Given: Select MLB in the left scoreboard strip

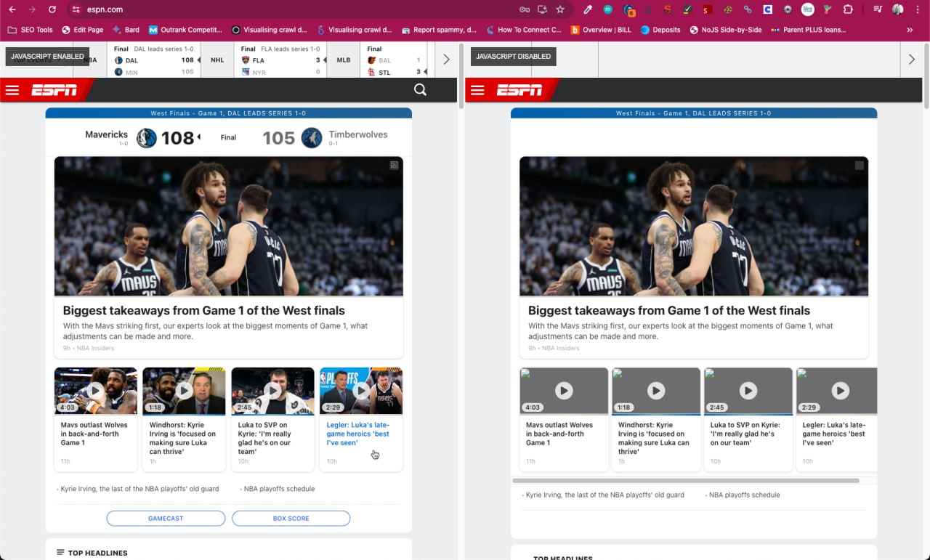Looking at the screenshot, I should 344,60.
